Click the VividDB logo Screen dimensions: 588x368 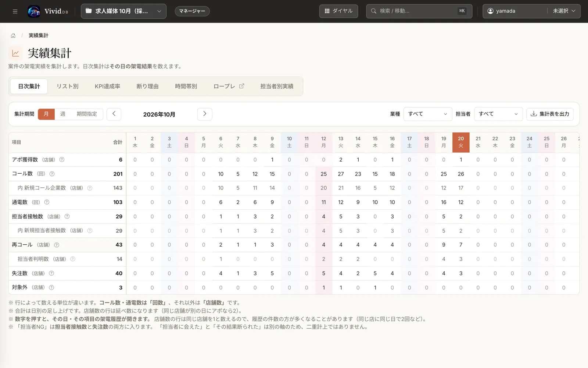pyautogui.click(x=48, y=11)
